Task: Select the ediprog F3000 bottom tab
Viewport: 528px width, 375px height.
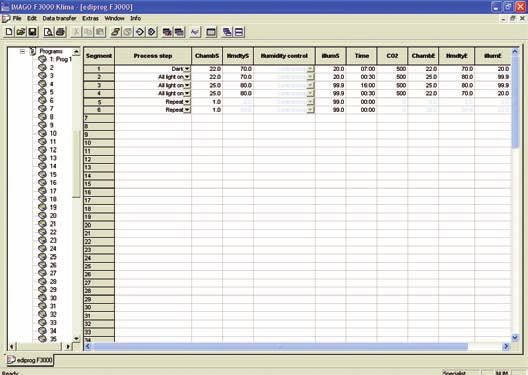Action: pos(30,360)
